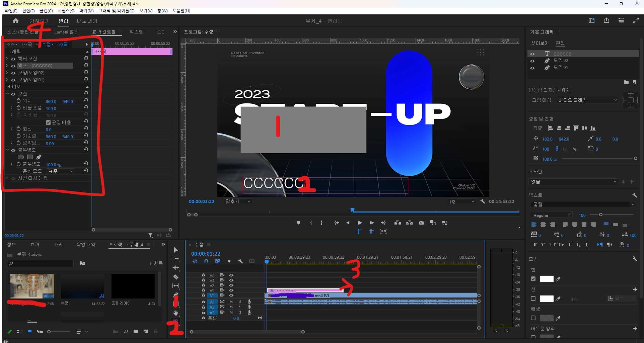Screen dimensions: 644x343
Task: Toggle V2 track output eye
Action: click(x=231, y=290)
